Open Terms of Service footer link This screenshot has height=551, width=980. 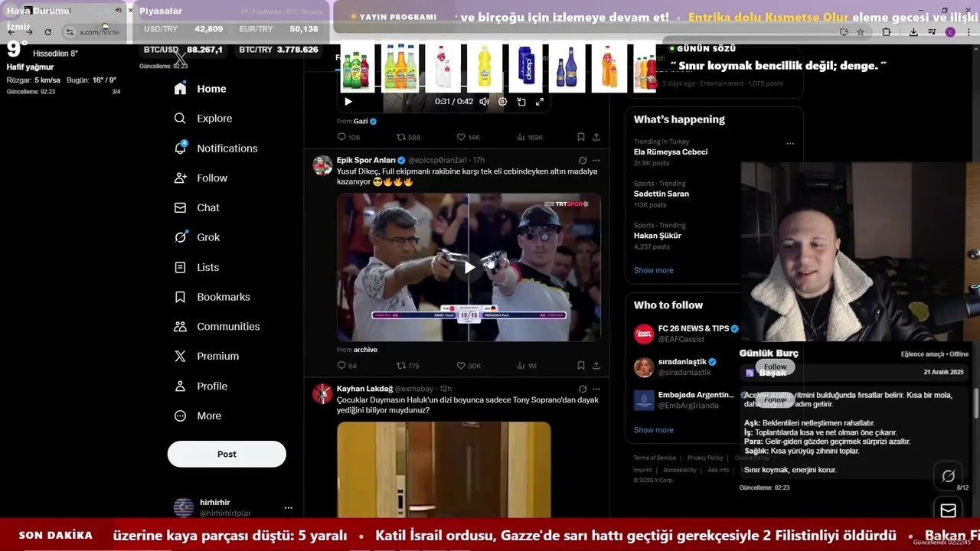[x=655, y=458]
